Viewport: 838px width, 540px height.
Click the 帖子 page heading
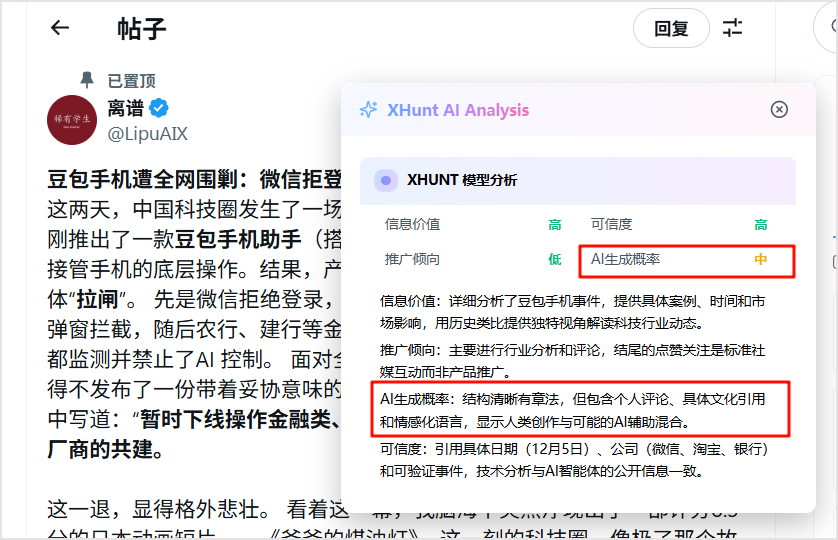(x=142, y=28)
